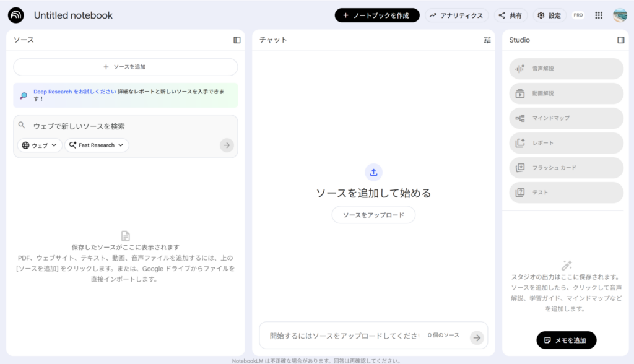This screenshot has width=634, height=364.
Task: Open the Google apps grid icon
Action: tap(599, 15)
